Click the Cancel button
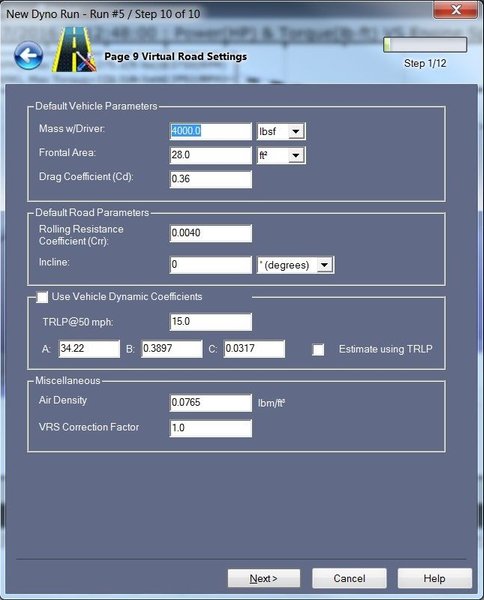The width and height of the screenshot is (484, 600). pyautogui.click(x=349, y=578)
